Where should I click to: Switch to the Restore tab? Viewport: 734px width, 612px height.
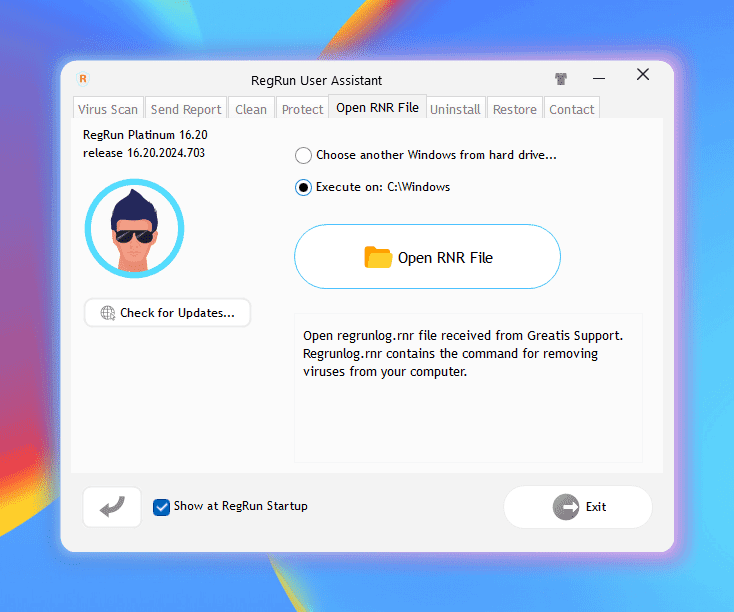point(514,109)
